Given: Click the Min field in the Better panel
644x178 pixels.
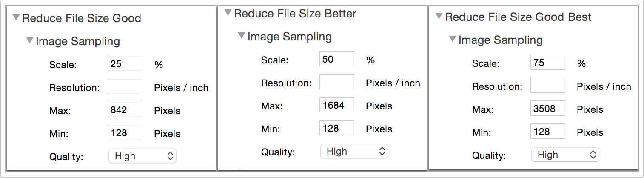Looking at the screenshot, I should pyautogui.click(x=336, y=128).
